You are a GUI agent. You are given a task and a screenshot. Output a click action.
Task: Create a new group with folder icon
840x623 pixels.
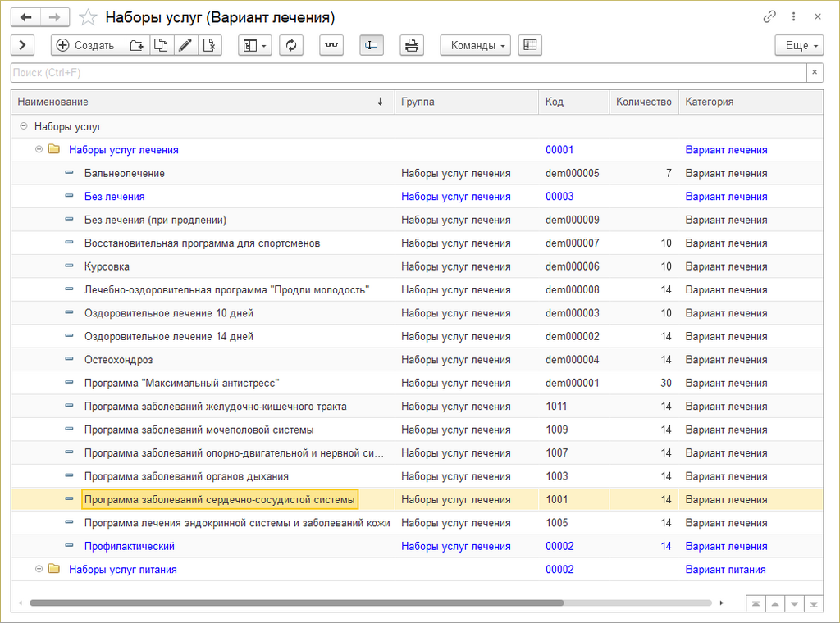pos(137,45)
